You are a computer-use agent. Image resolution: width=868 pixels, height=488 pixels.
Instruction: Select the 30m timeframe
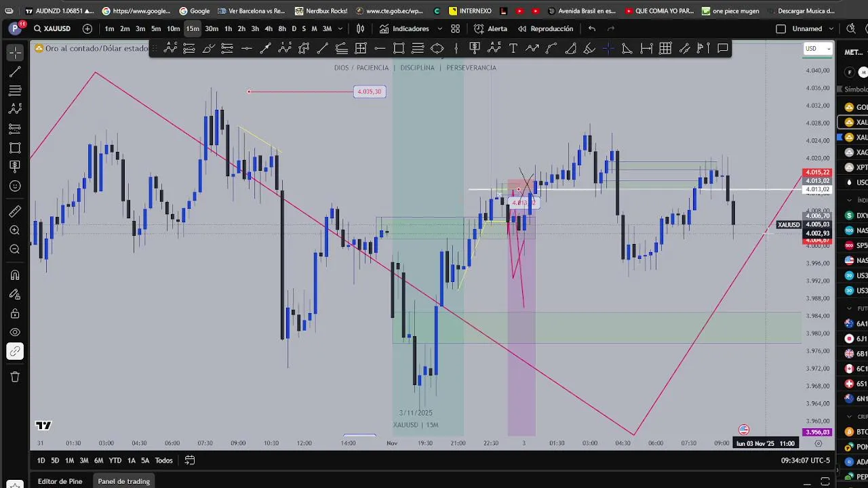(212, 28)
